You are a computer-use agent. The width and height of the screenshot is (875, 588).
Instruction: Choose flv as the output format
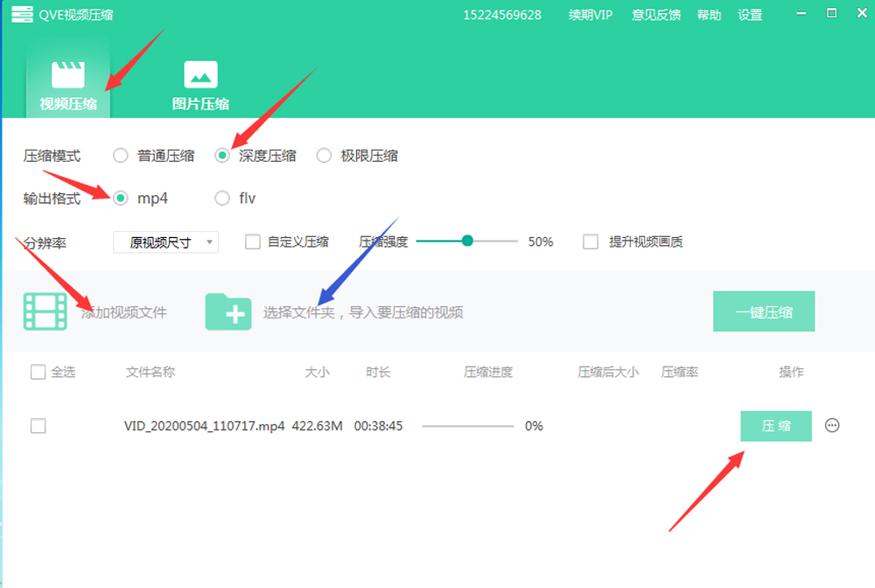pos(222,199)
